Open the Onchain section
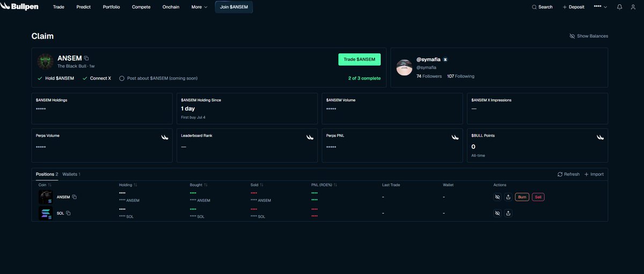Screen dimensions: 644x274 171,7
